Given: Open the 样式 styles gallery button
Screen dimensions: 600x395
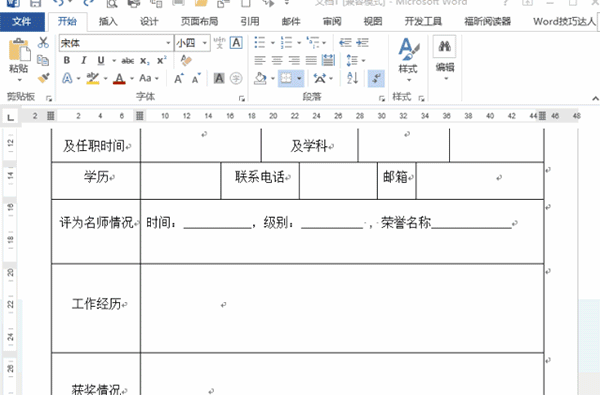Looking at the screenshot, I should (x=408, y=60).
